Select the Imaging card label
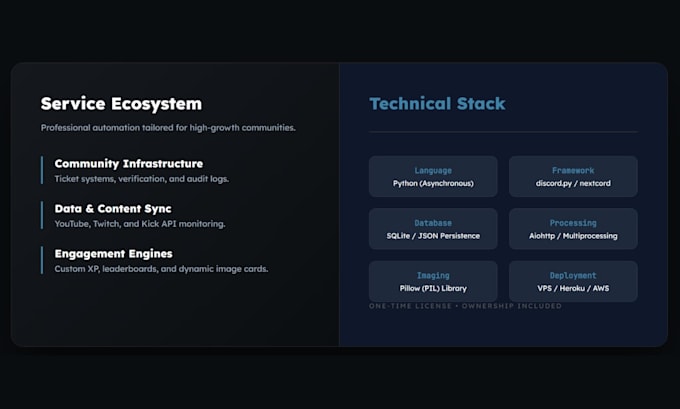 433,275
